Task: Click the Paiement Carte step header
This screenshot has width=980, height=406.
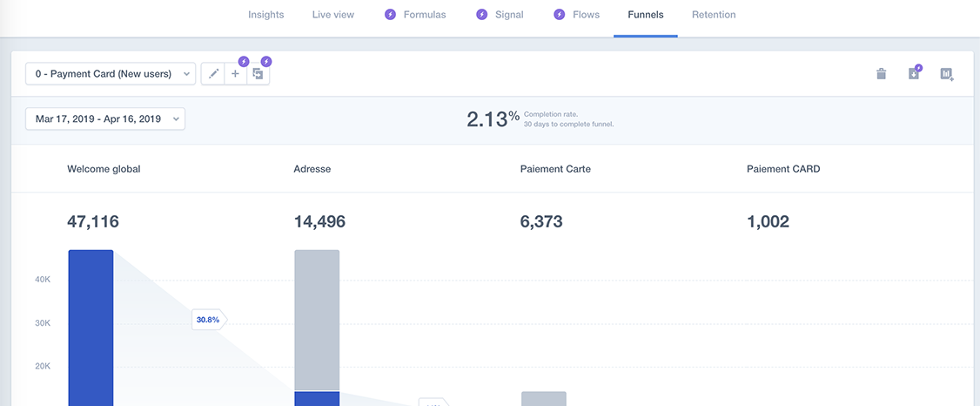Action: (555, 169)
